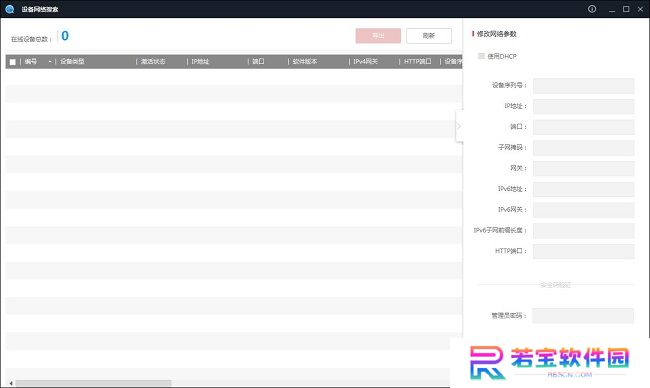The image size is (650, 388).
Task: Click the 设备序列号 input field
Action: pos(583,86)
